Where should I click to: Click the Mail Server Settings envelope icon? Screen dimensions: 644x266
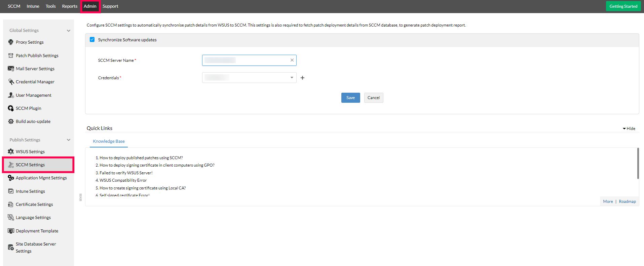11,69
